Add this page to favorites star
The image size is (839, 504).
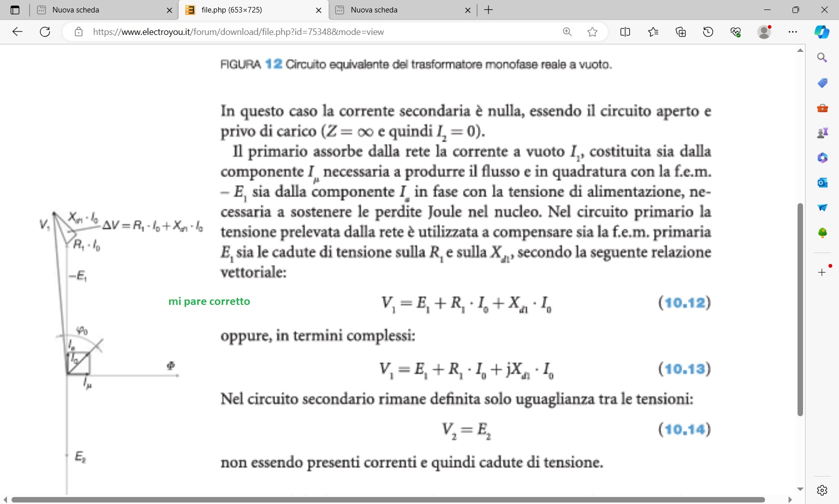(593, 32)
